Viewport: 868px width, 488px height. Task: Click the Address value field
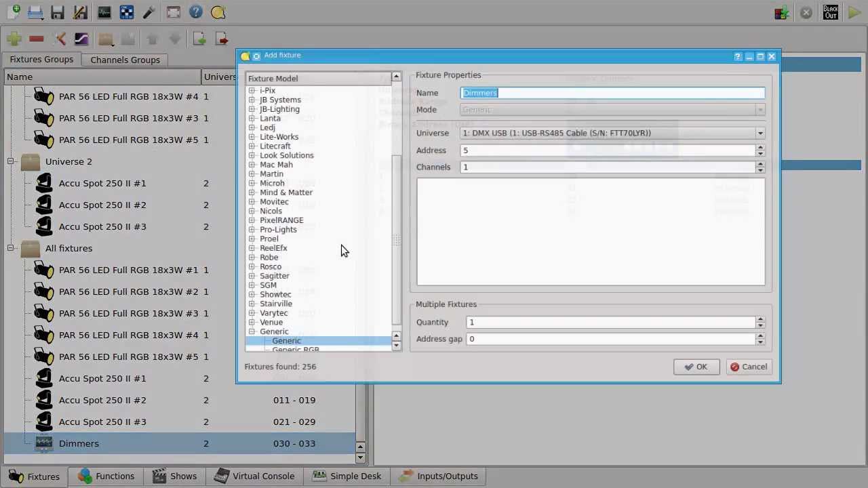pyautogui.click(x=608, y=150)
